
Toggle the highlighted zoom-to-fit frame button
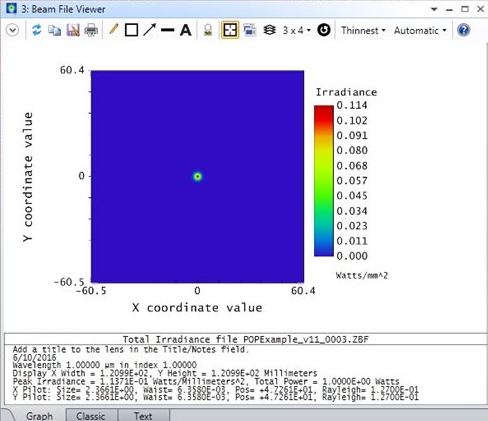(x=230, y=30)
